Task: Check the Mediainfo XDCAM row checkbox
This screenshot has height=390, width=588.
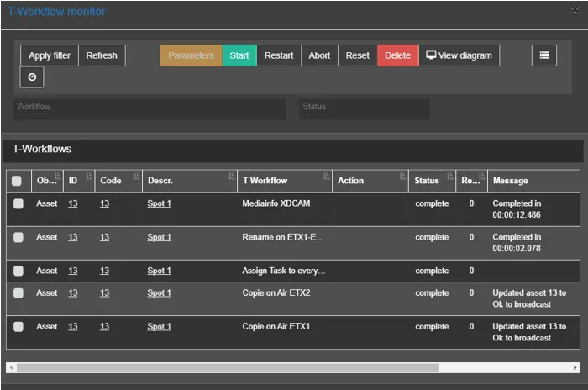Action: (18, 203)
